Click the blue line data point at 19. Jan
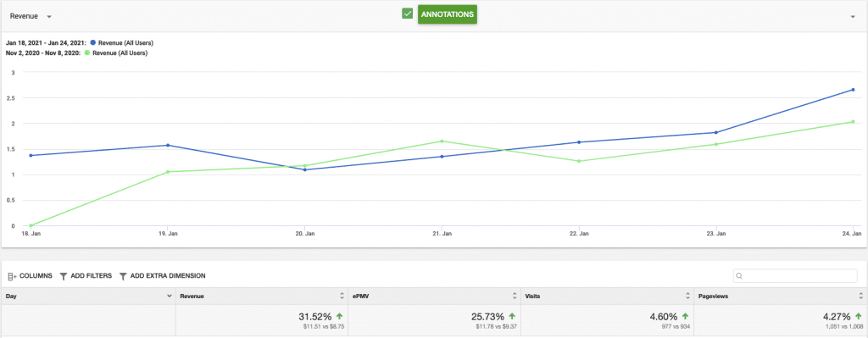Image resolution: width=868 pixels, height=338 pixels. (x=168, y=146)
